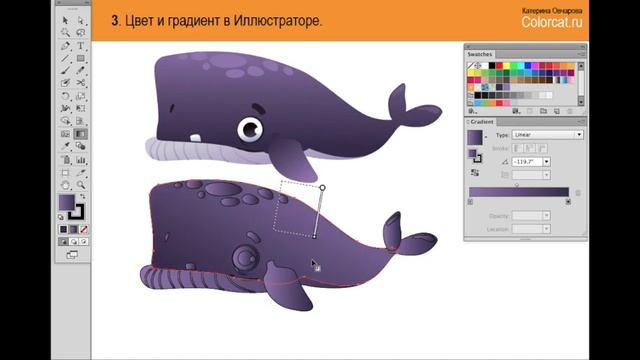Select the Rotate tool
This screenshot has width=640, height=360.
[x=65, y=96]
